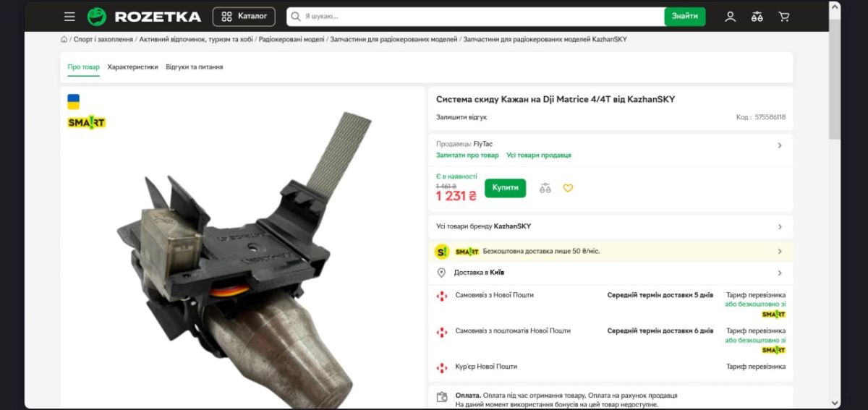Click the green Купити button

tap(506, 188)
